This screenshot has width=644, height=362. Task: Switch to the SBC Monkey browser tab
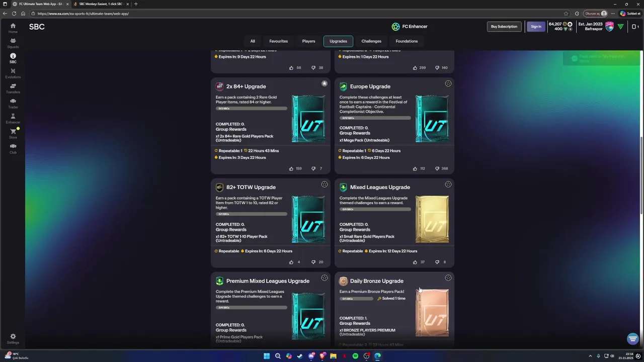pyautogui.click(x=101, y=4)
